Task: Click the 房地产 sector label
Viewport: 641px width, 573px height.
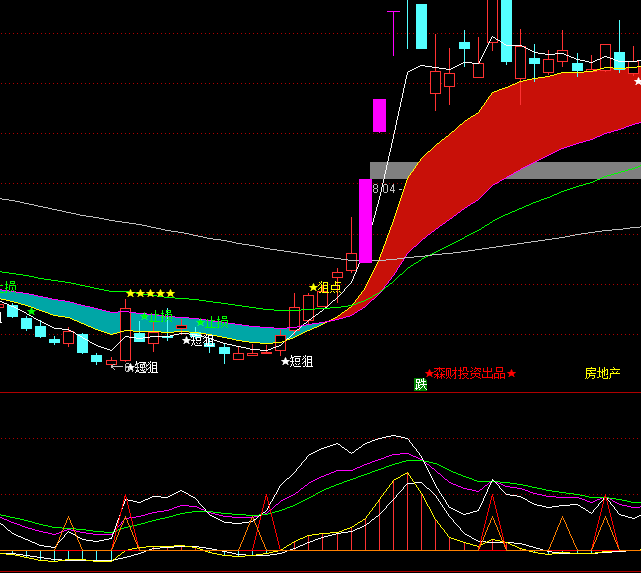Action: coord(602,373)
